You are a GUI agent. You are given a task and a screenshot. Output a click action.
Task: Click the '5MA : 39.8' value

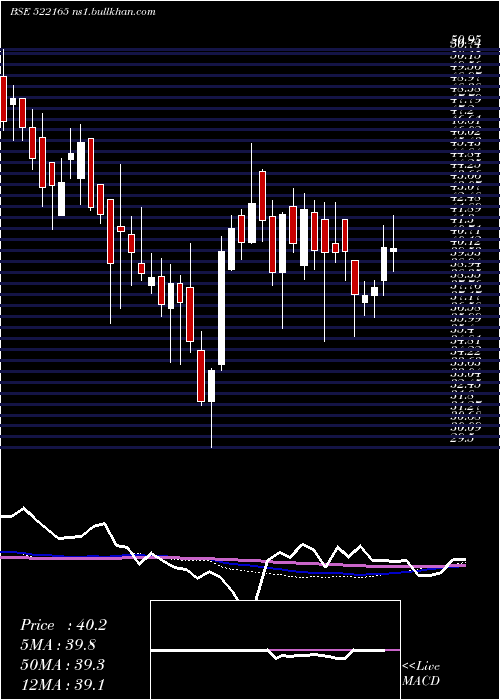58,645
